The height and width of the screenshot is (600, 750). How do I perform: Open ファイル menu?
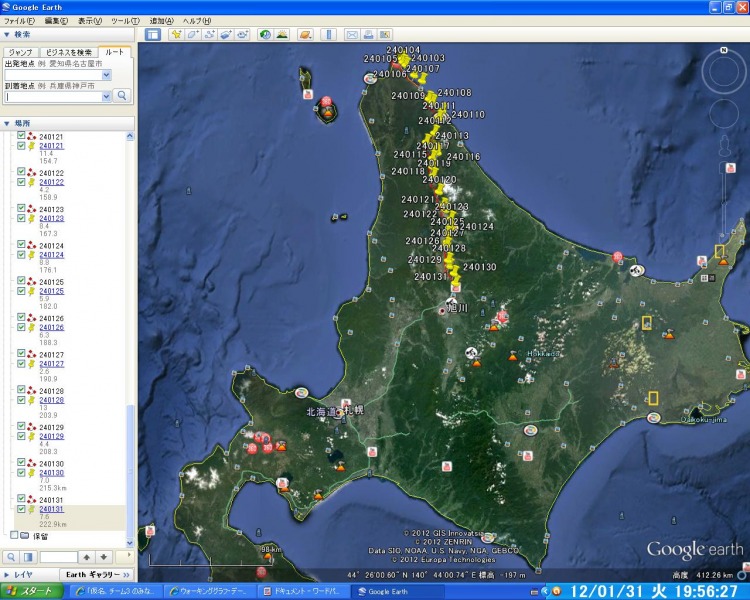pyautogui.click(x=19, y=21)
